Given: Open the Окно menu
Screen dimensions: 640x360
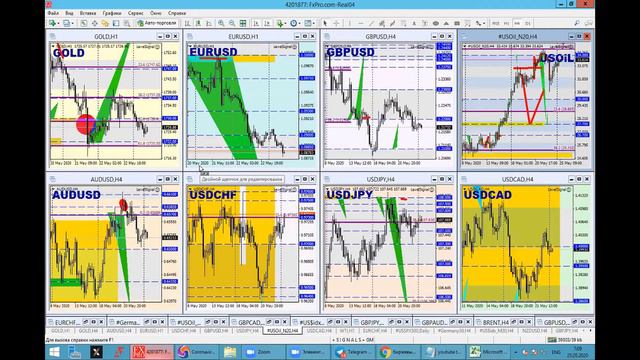Looking at the screenshot, I should point(156,13).
